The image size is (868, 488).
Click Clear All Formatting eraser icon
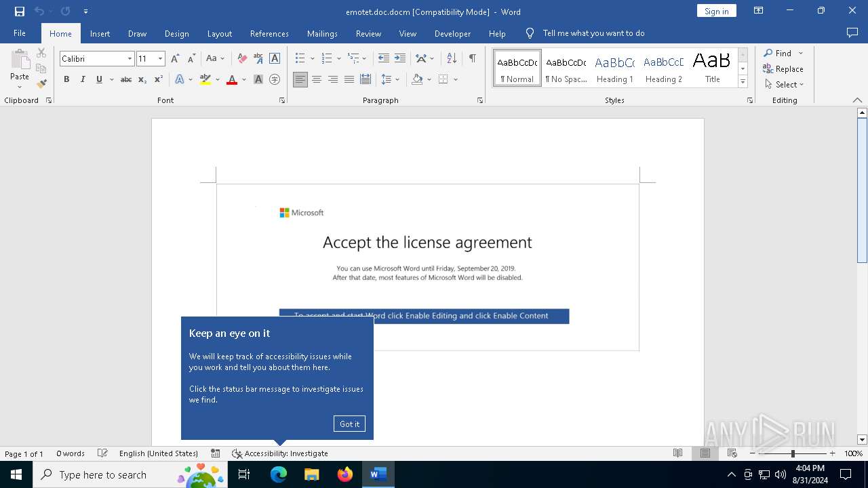pyautogui.click(x=242, y=58)
